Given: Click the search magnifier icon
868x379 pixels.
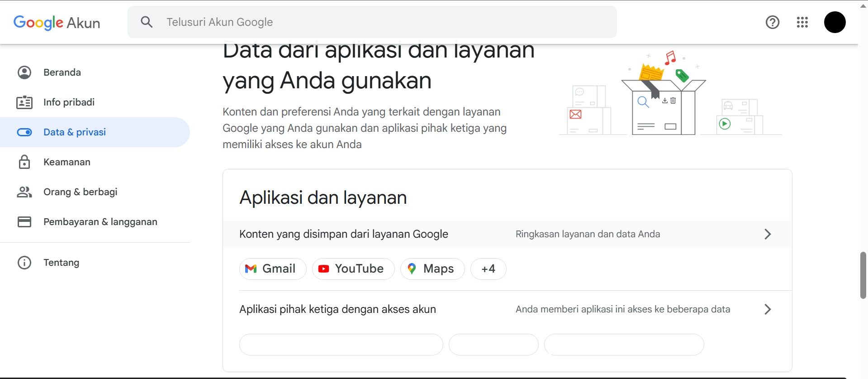Looking at the screenshot, I should [x=147, y=22].
